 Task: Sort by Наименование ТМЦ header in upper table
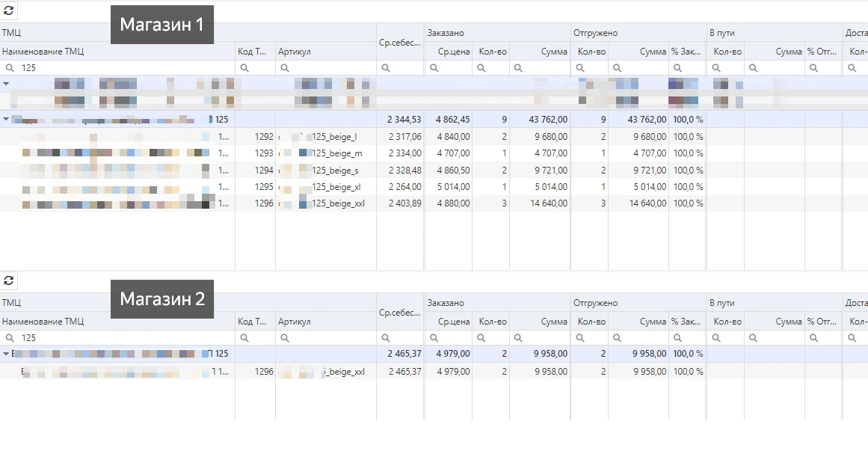click(43, 51)
